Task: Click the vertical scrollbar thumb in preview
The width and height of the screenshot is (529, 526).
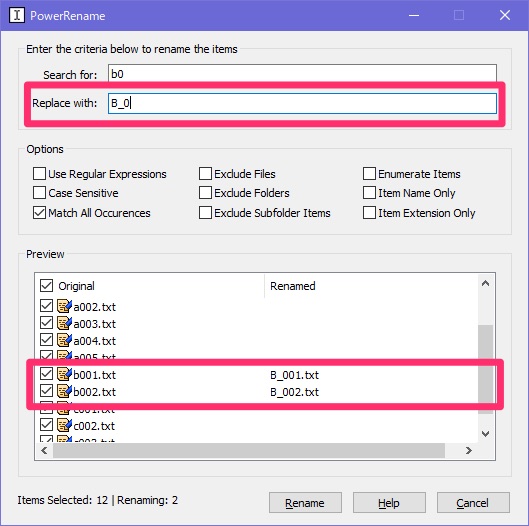Action: (x=485, y=369)
